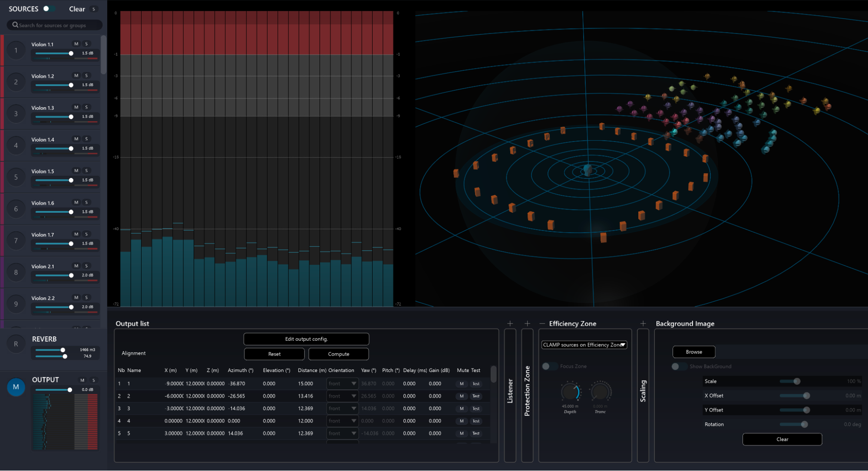Screen dimensions: 868x471
Task: Expand the Listener panel
Action: click(x=510, y=323)
